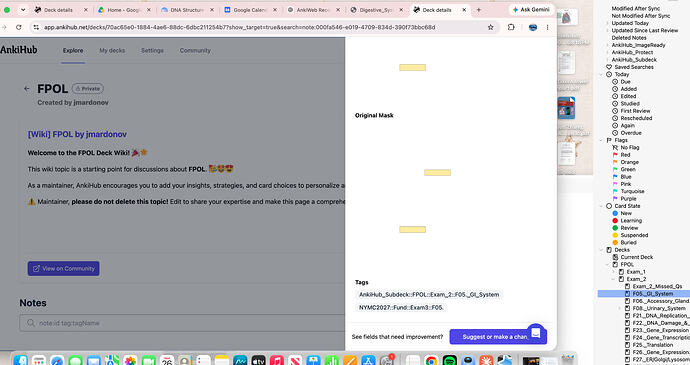Select the Blue flag filter
This screenshot has width=690, height=365.
point(626,177)
